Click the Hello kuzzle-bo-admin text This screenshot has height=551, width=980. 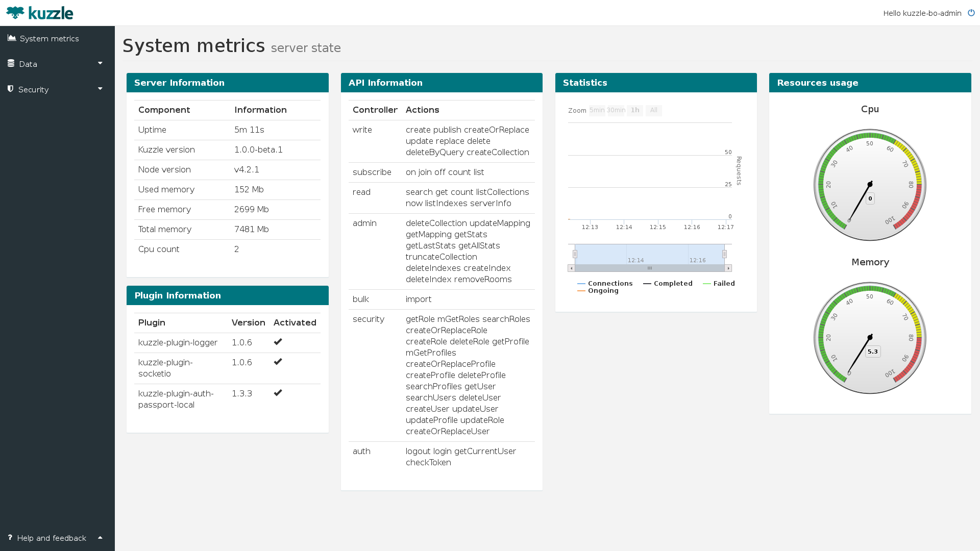point(922,13)
